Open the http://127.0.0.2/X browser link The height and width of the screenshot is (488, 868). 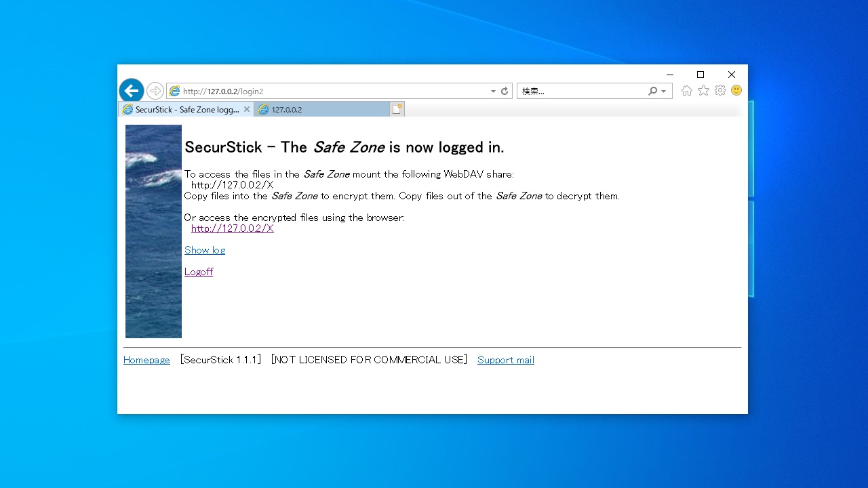click(x=233, y=228)
